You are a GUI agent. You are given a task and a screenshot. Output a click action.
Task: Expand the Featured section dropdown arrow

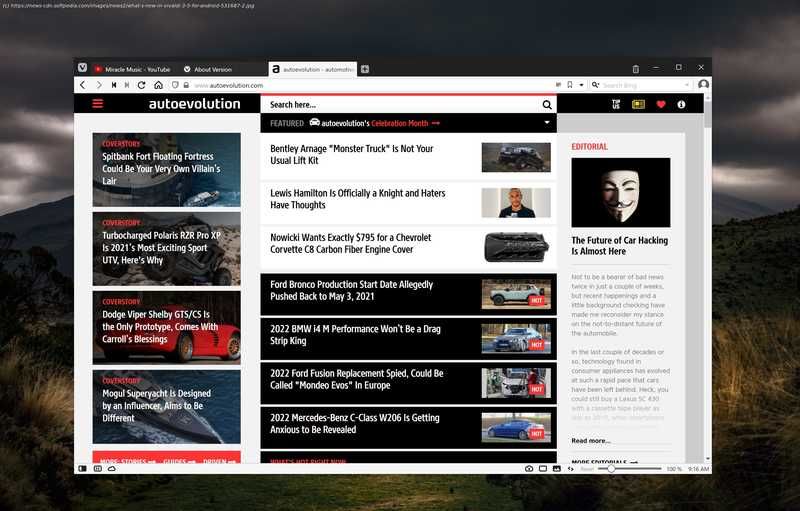tap(547, 123)
